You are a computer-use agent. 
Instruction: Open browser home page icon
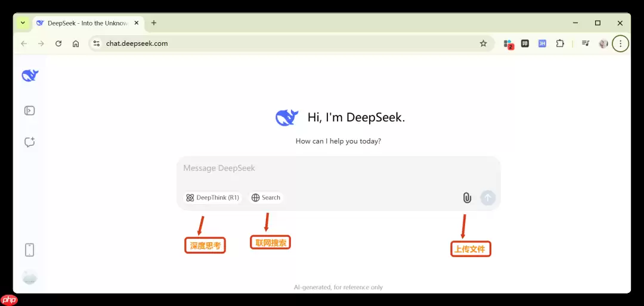coord(76,43)
